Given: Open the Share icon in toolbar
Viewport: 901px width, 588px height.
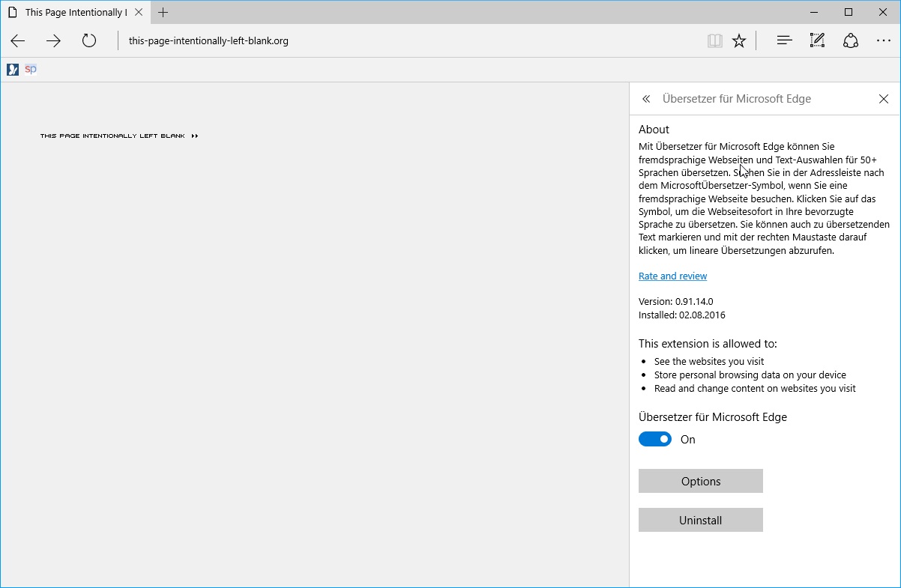Looking at the screenshot, I should coord(850,41).
